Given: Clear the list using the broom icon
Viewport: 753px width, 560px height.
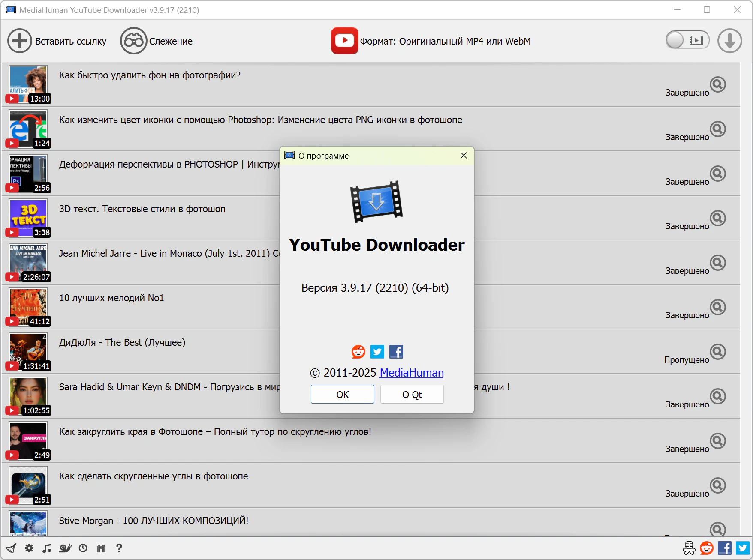Looking at the screenshot, I should pyautogui.click(x=11, y=548).
